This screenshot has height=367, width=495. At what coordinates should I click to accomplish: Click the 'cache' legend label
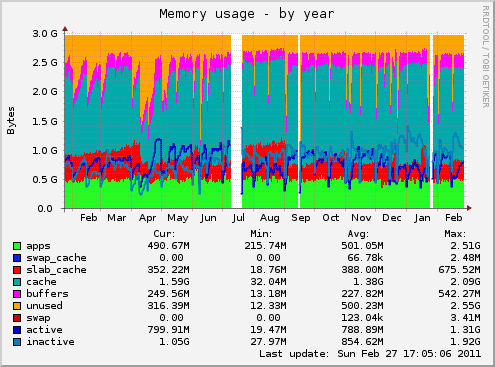41,282
